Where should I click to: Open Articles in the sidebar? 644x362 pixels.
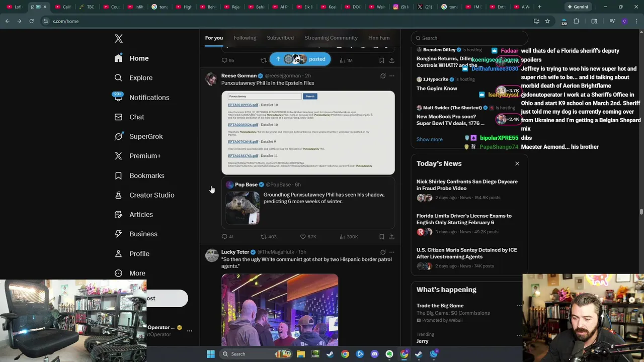(133, 214)
